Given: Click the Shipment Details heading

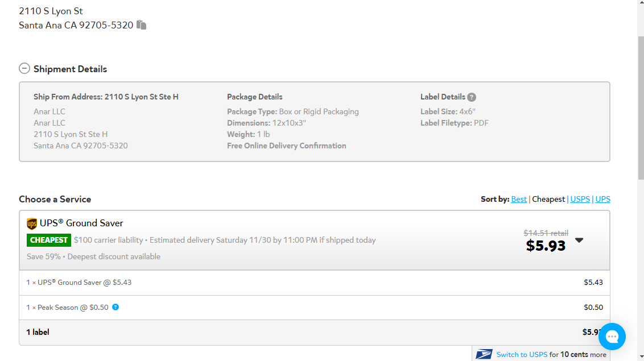Looking at the screenshot, I should click(x=70, y=69).
